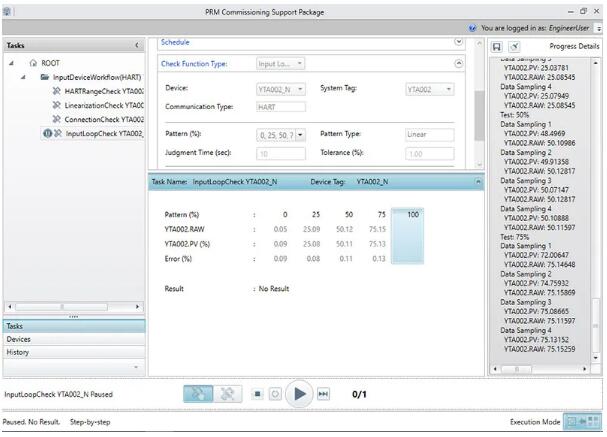Switch to the Tasks navigation tab
Image resolution: width=607 pixels, height=437 pixels.
tap(74, 326)
